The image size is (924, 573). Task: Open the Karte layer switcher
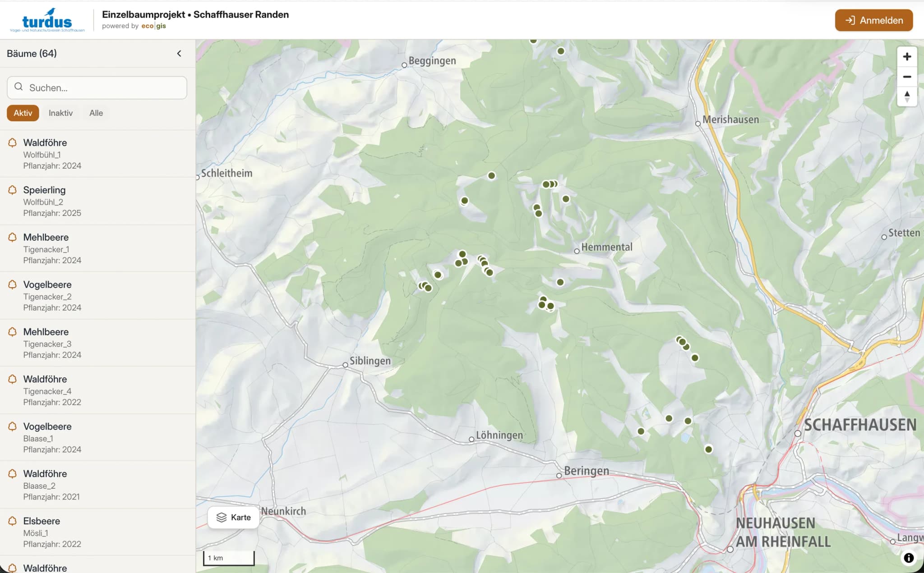pos(233,518)
